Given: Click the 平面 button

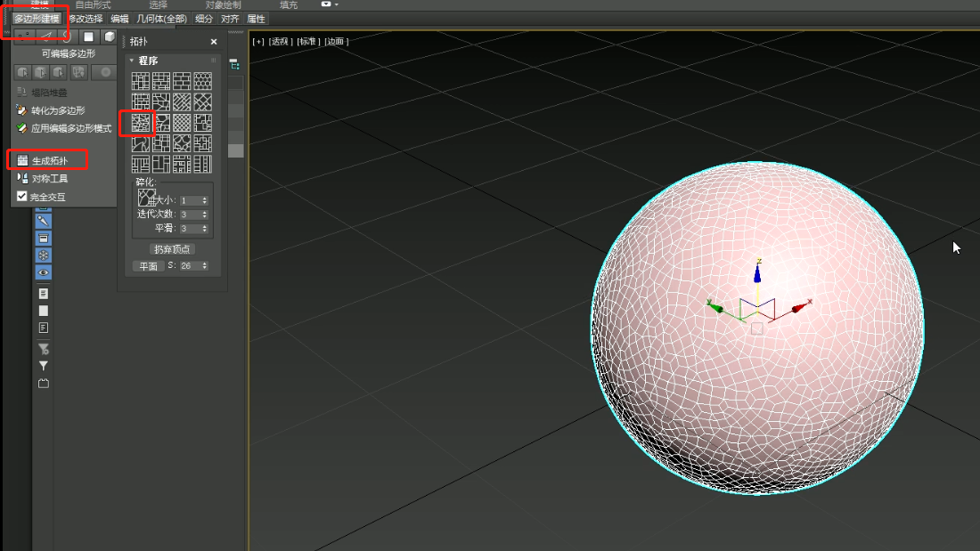Looking at the screenshot, I should click(148, 266).
